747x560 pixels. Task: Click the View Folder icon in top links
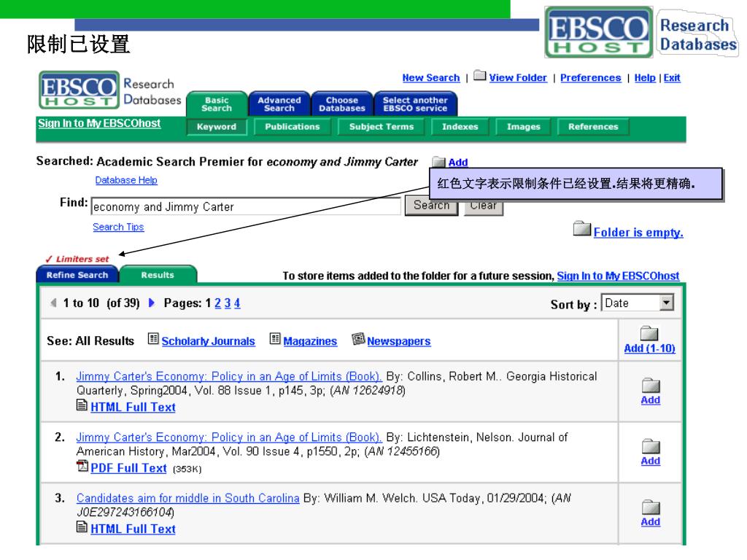point(480,76)
